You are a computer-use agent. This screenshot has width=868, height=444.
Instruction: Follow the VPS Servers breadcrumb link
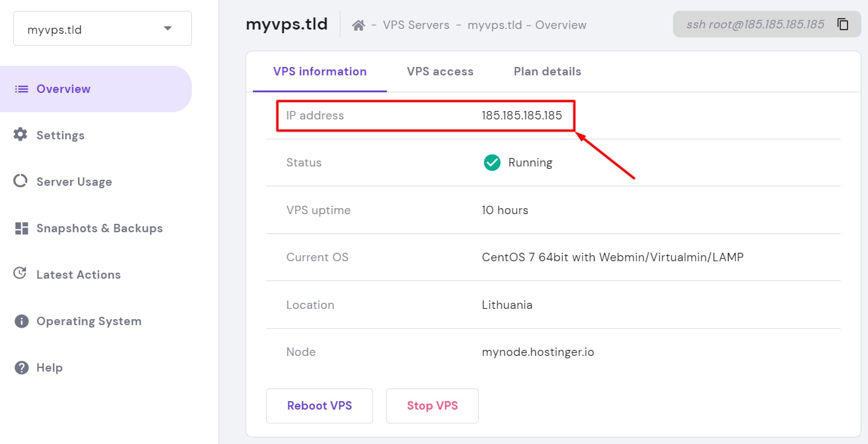click(x=416, y=25)
